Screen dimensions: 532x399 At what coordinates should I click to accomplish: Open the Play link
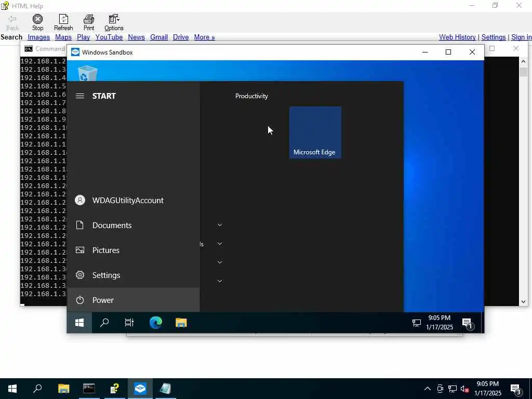(x=84, y=37)
